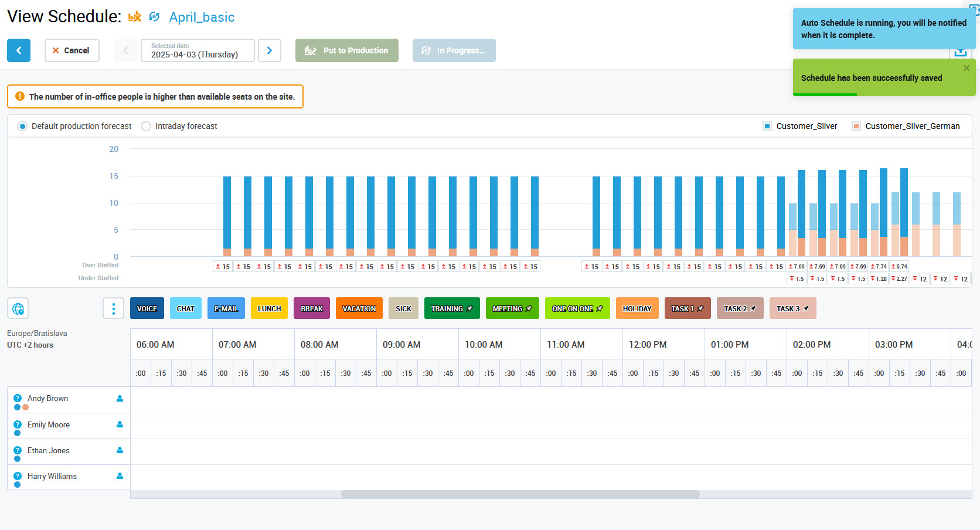The image size is (980, 530).
Task: Toggle Customer_Silver_German legend series
Action: click(x=856, y=126)
